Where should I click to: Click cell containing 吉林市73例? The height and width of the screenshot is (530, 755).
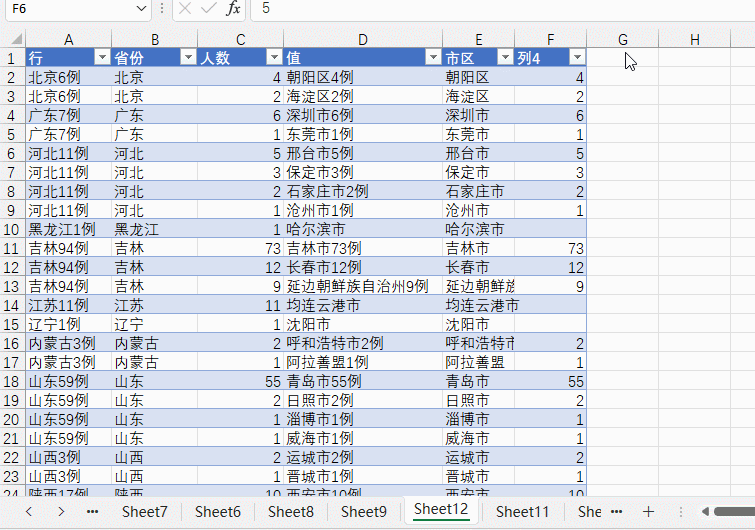pos(363,248)
